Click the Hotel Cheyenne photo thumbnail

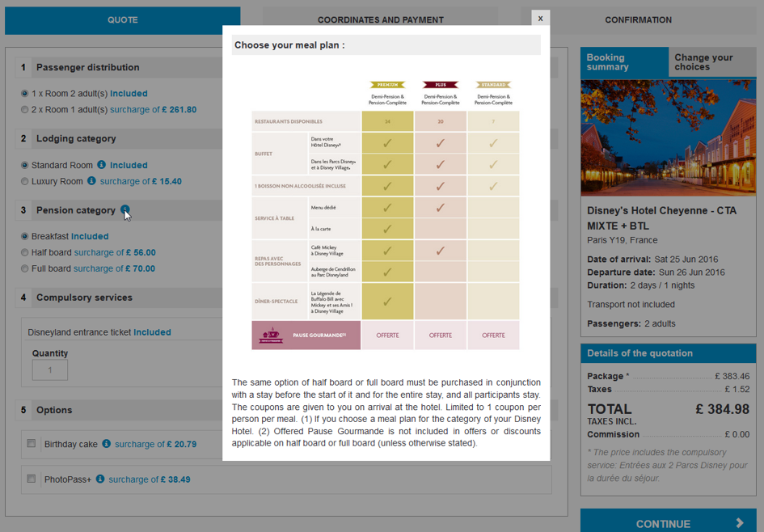tap(668, 137)
